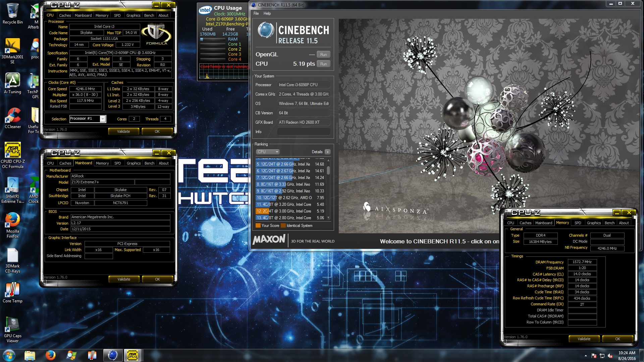Open the 3DMark2001 SE desktop icon
This screenshot has height=362, width=644.
tap(12, 51)
